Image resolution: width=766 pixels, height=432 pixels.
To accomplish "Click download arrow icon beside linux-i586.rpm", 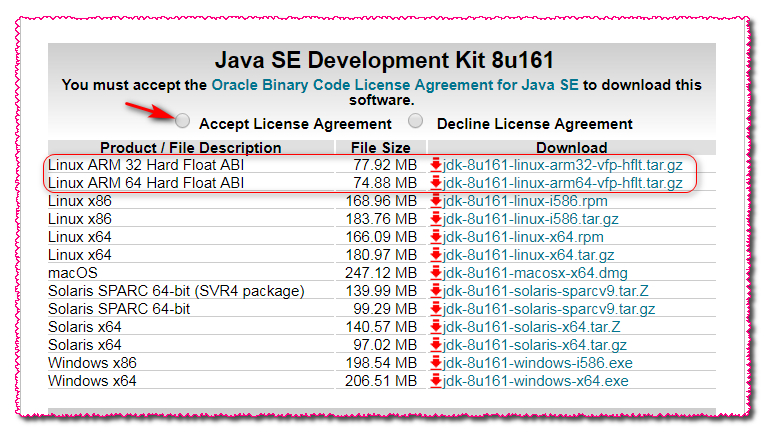I will pyautogui.click(x=436, y=201).
